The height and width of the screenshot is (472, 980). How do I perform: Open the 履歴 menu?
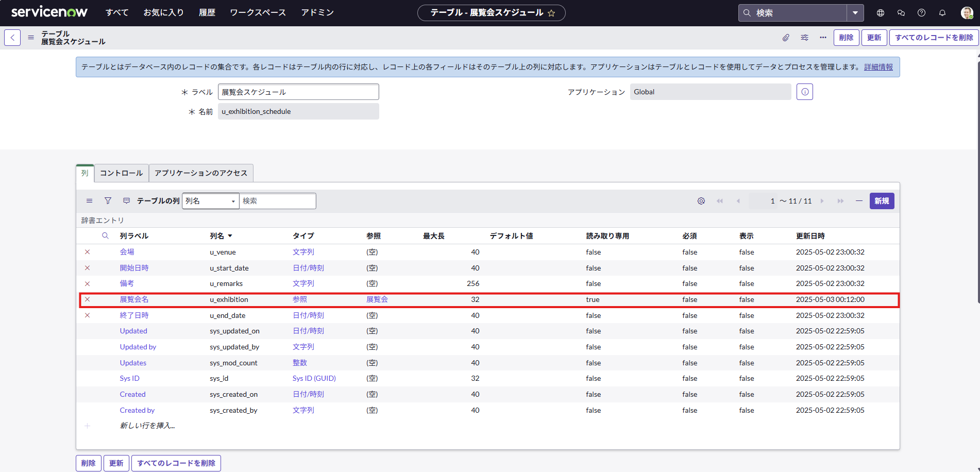[207, 13]
